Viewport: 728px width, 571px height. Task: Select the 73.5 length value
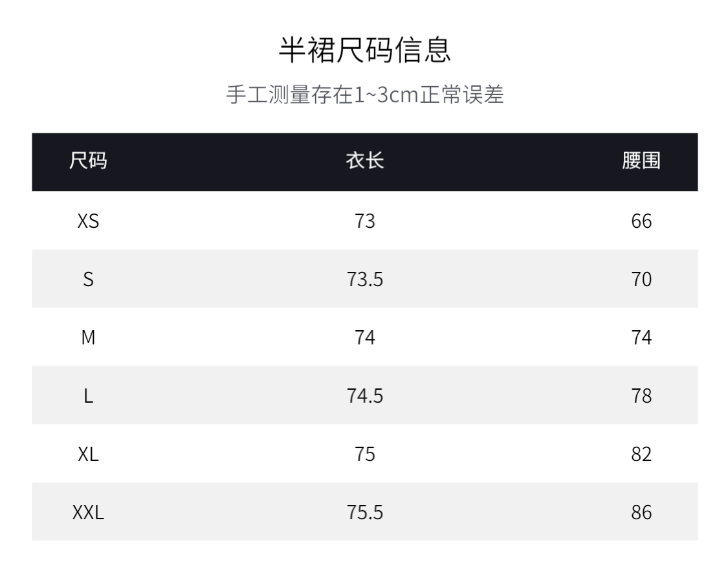click(x=365, y=280)
